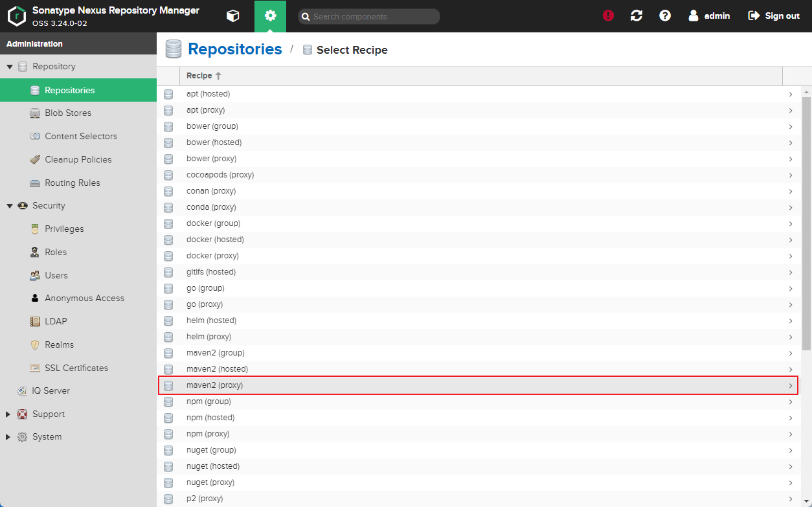
Task: Click the recipe list vertical scrollbar
Action: tap(806, 223)
